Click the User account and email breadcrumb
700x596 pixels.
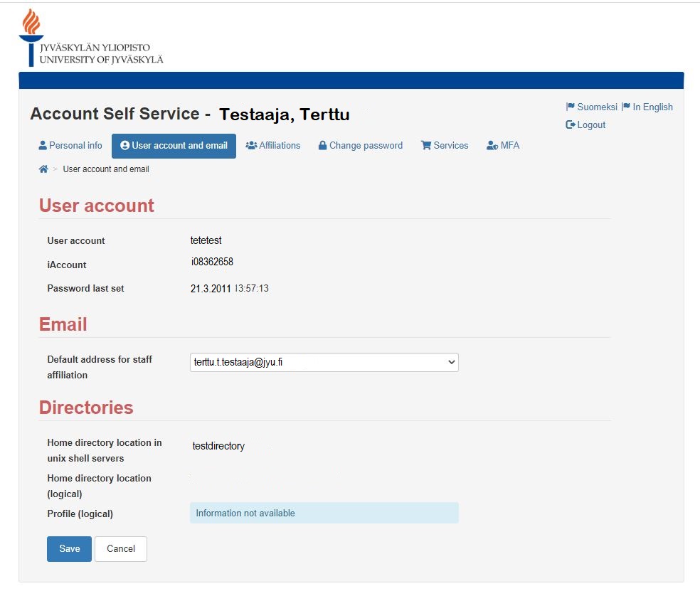[x=105, y=169]
